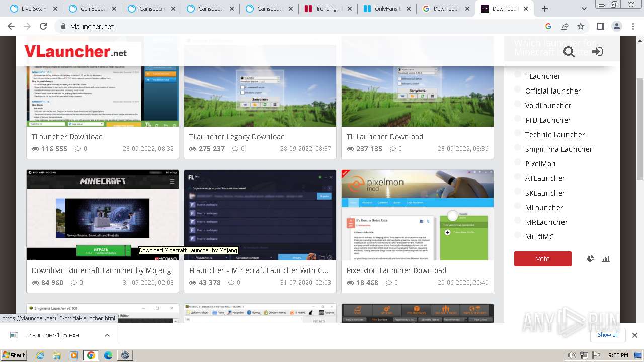Image resolution: width=644 pixels, height=362 pixels.
Task: Click the Vote button
Action: [x=543, y=259]
